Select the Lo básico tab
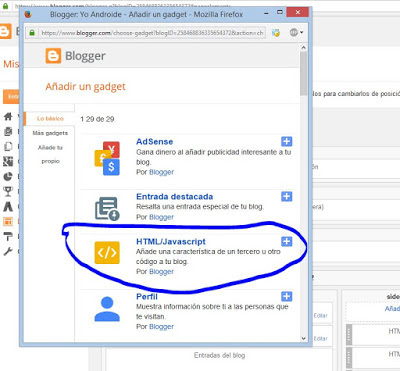Viewport: 400px width, 371px height. [x=50, y=118]
